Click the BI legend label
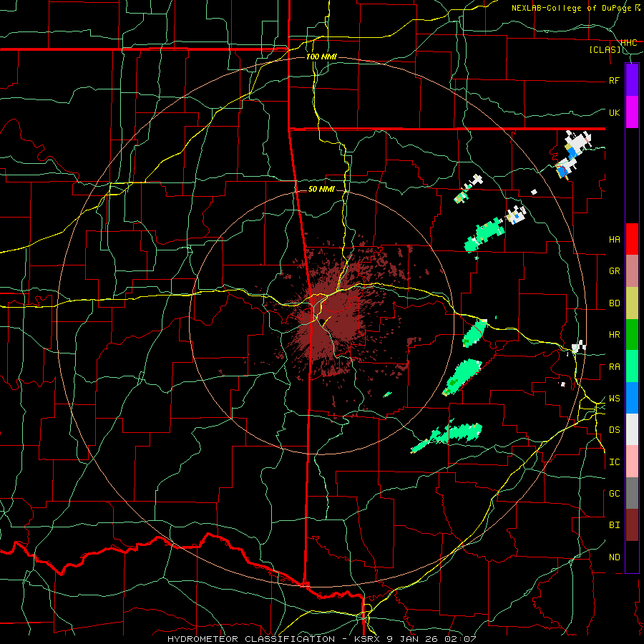The height and width of the screenshot is (644, 644). (x=614, y=525)
